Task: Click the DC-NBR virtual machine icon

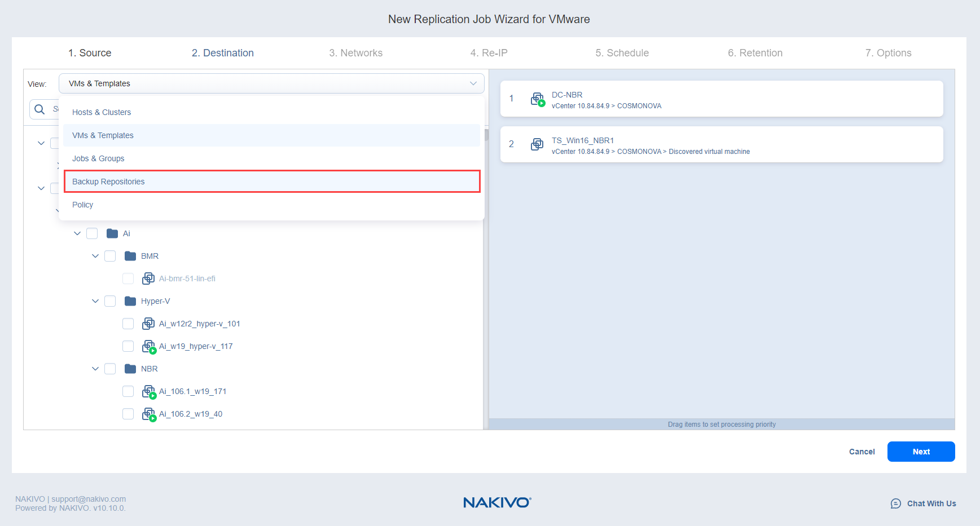Action: (x=537, y=99)
